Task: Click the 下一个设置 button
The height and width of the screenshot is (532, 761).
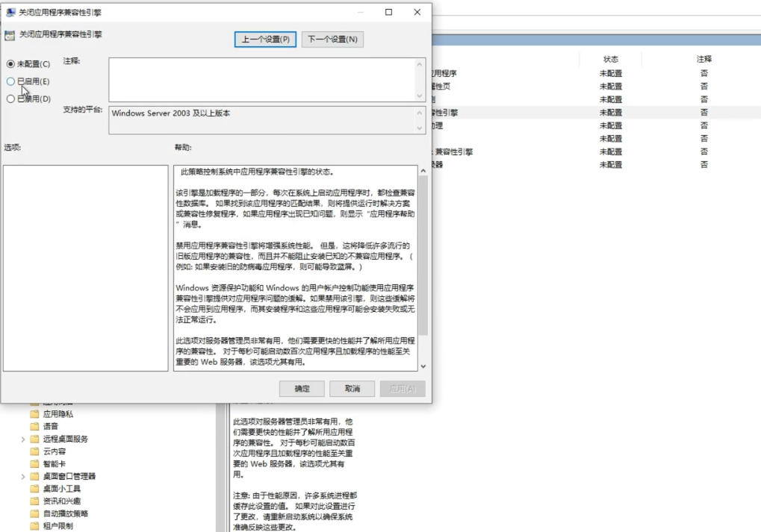Action: point(332,40)
